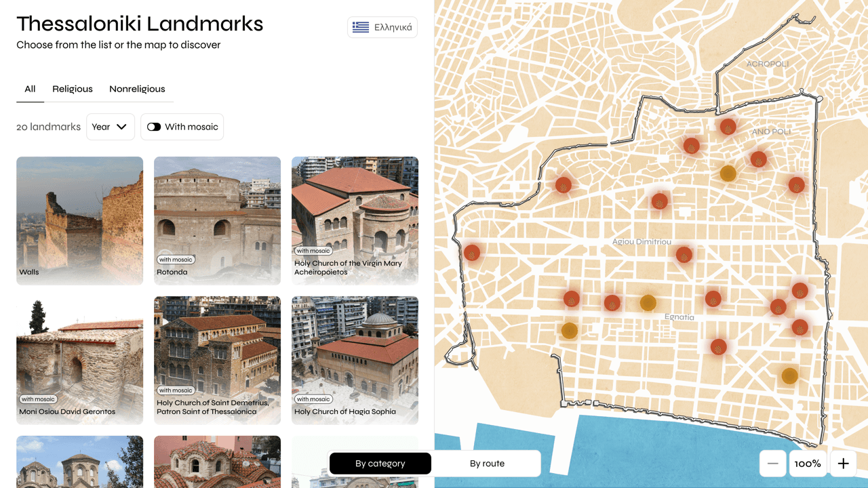
Task: Click the "Thessaloniki Landmarks" heading
Action: (x=140, y=24)
